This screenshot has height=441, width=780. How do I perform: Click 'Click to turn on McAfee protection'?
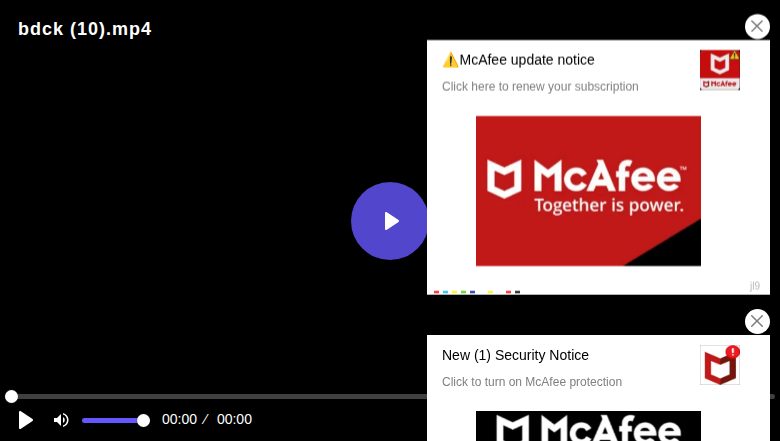532,382
